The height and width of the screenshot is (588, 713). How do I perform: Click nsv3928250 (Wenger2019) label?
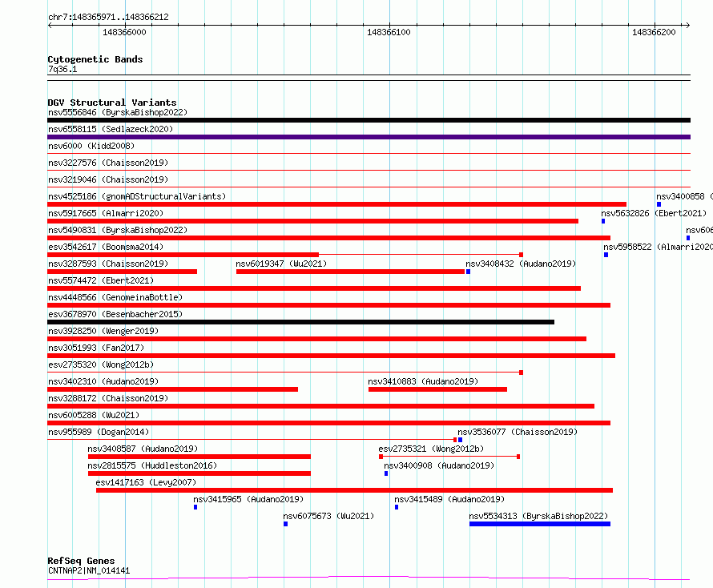coord(103,331)
